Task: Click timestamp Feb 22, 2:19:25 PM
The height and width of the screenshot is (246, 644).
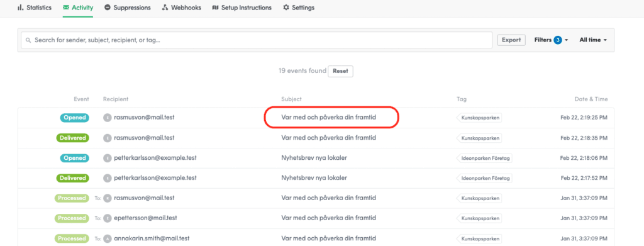Action: coord(584,118)
